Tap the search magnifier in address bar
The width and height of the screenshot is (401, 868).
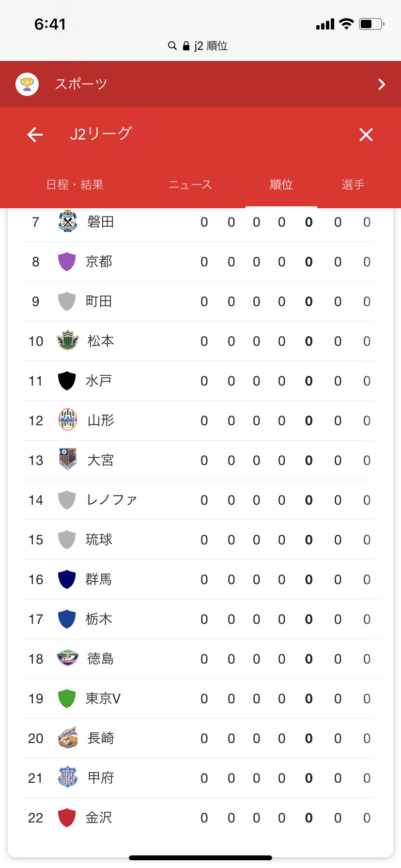[x=172, y=46]
